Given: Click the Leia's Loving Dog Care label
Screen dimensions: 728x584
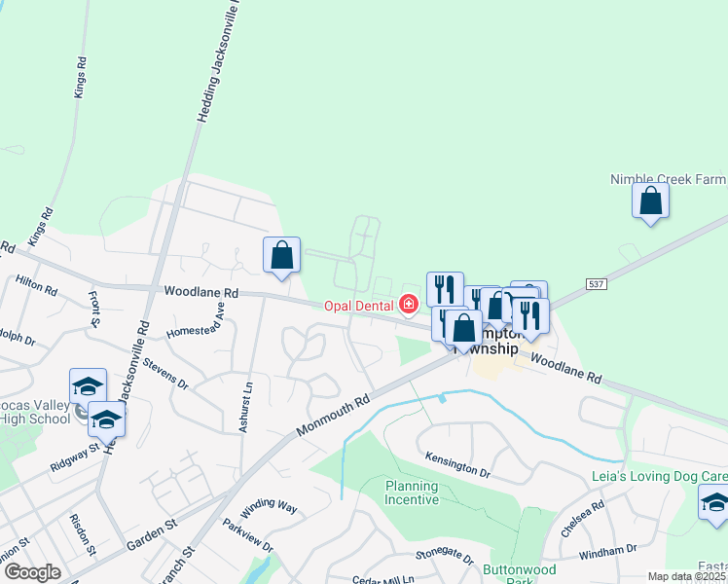Looking at the screenshot, I should [x=659, y=476].
